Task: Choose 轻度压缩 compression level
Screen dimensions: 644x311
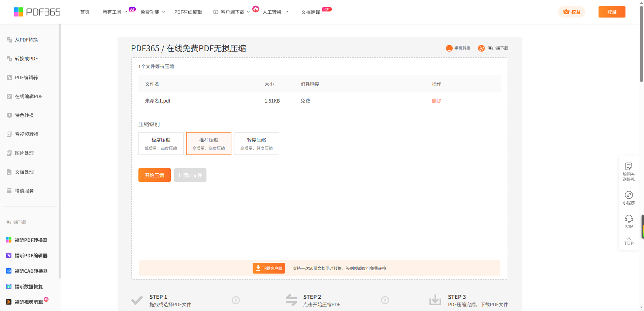Action: pos(256,143)
